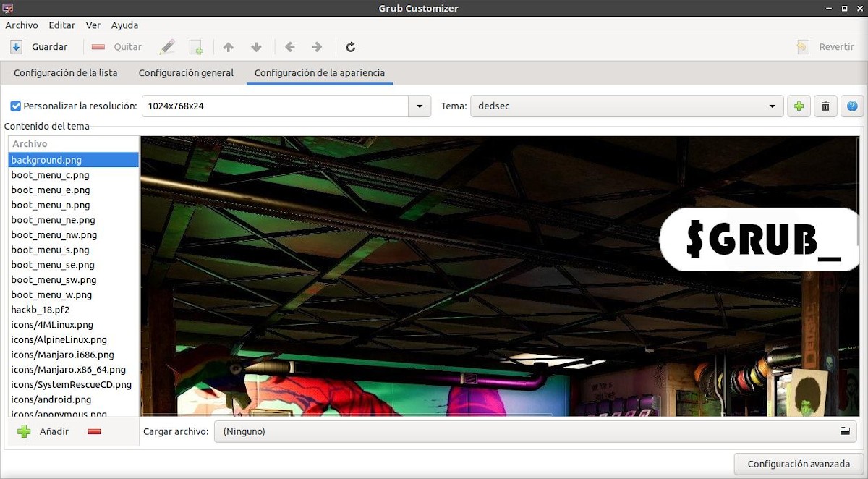Open the Tema dedsec dropdown
Screen dimensions: 868x479
pos(626,106)
